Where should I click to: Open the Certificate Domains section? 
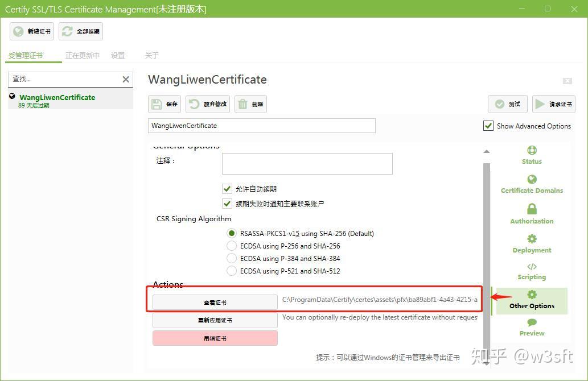(532, 184)
